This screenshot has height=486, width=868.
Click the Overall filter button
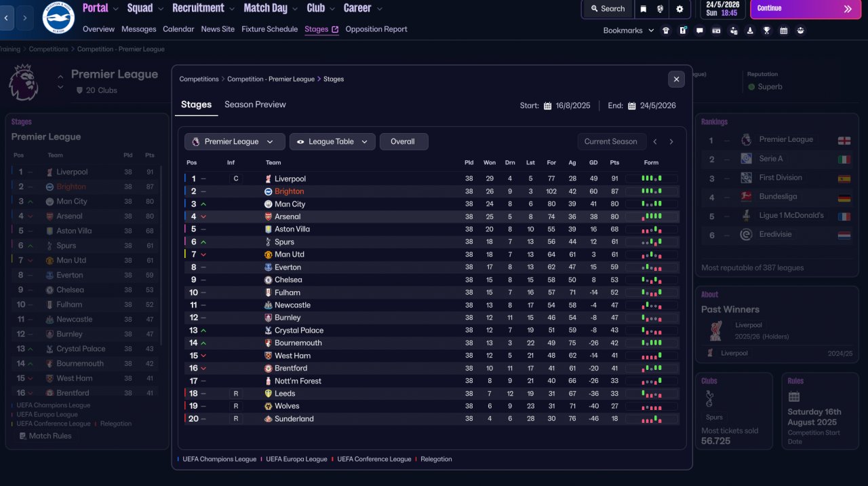(x=403, y=142)
